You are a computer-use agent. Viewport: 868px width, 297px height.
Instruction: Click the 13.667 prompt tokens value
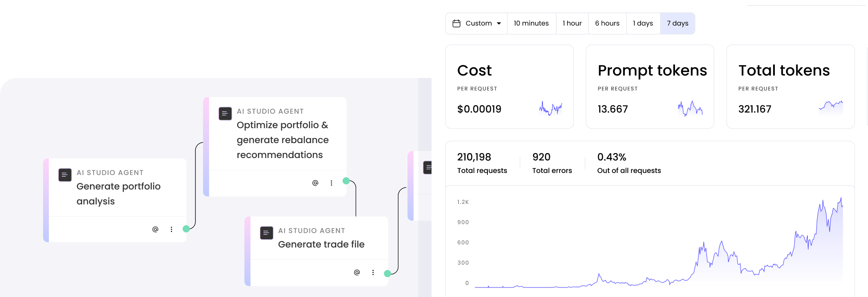coord(612,109)
